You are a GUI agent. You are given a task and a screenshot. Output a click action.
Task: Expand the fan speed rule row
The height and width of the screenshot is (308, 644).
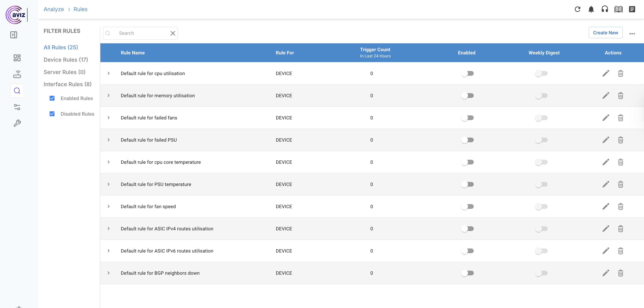[108, 206]
